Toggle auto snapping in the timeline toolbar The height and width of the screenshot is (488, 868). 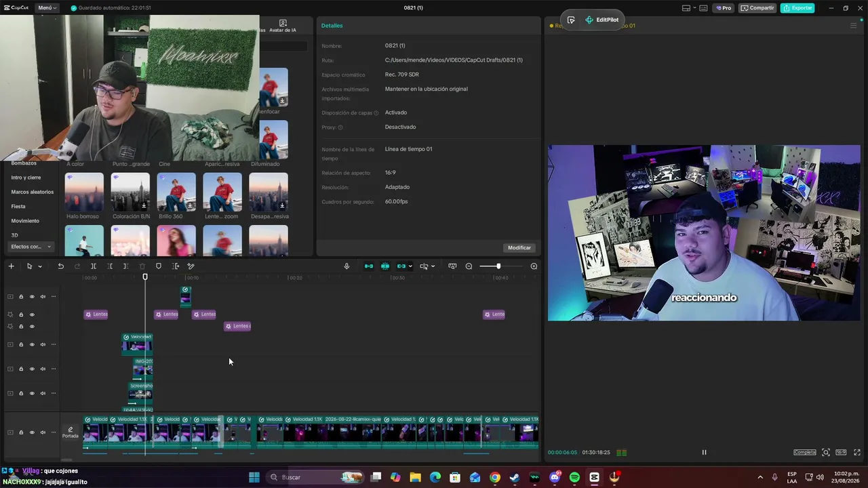point(385,266)
